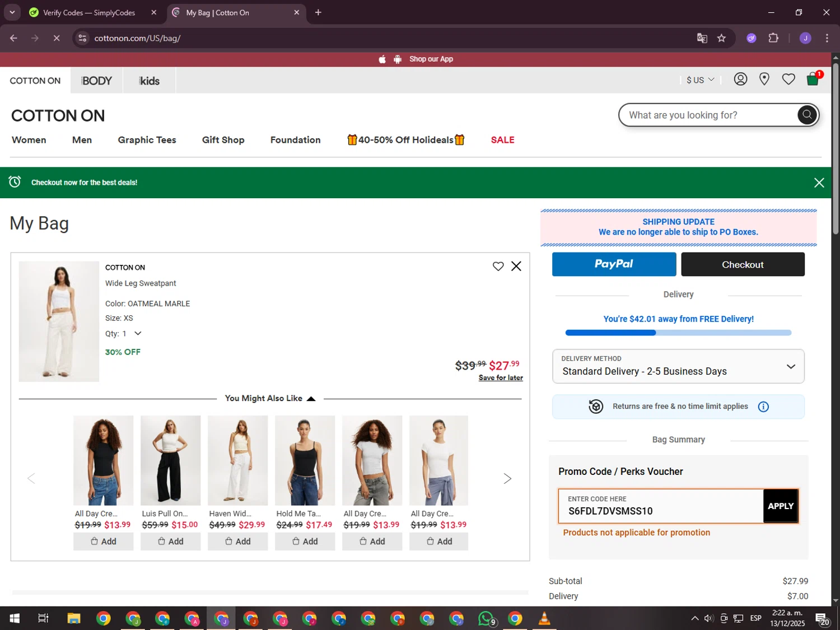Go back to previous page
The width and height of the screenshot is (840, 630).
point(14,38)
